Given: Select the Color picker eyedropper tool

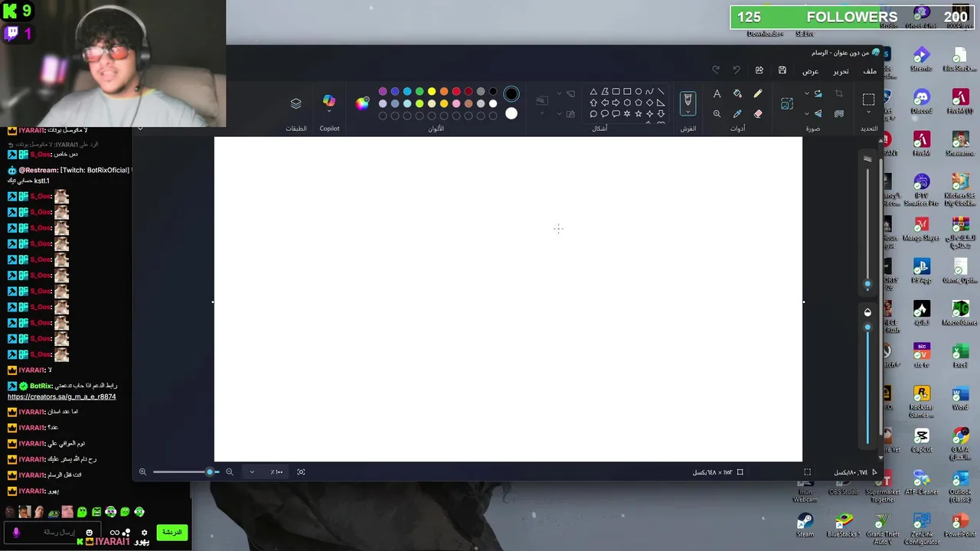Looking at the screenshot, I should (737, 113).
